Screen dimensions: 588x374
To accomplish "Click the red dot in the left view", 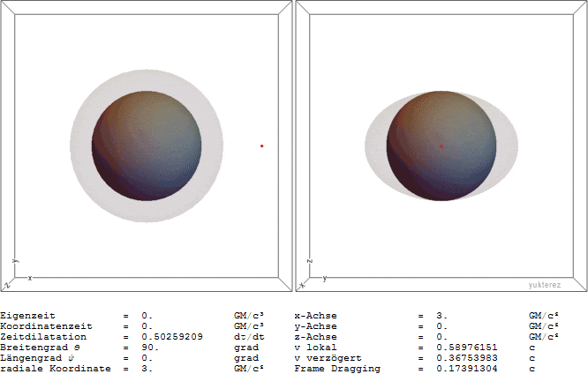I will [x=262, y=146].
